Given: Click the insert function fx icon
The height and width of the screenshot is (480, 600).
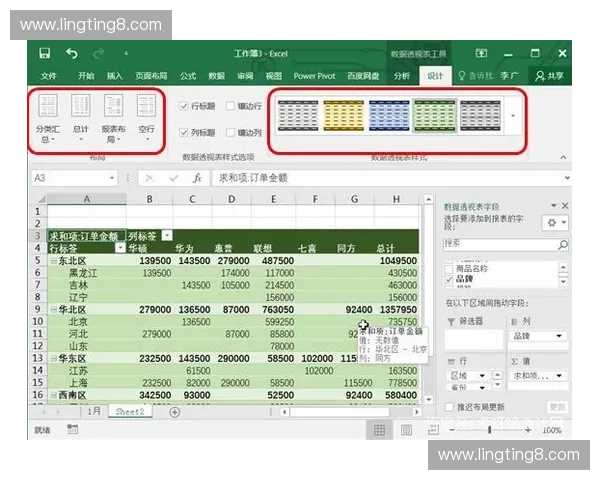Looking at the screenshot, I should [x=197, y=178].
